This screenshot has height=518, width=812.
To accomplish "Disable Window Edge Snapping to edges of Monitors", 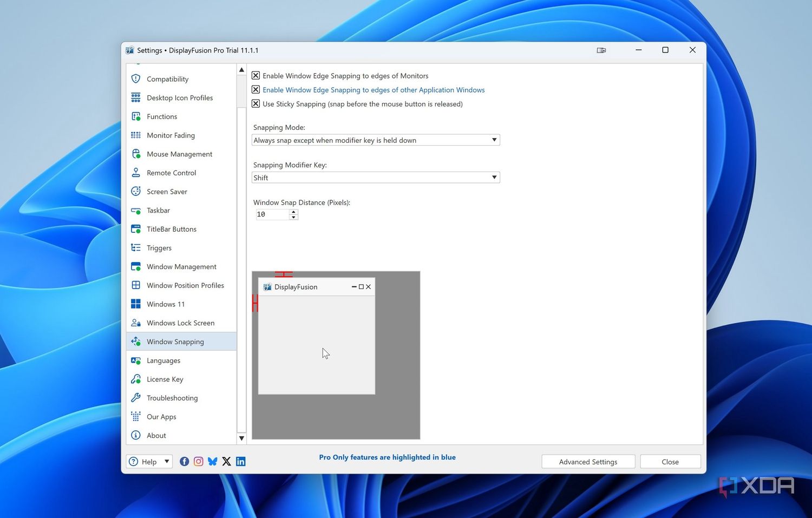I will click(256, 75).
